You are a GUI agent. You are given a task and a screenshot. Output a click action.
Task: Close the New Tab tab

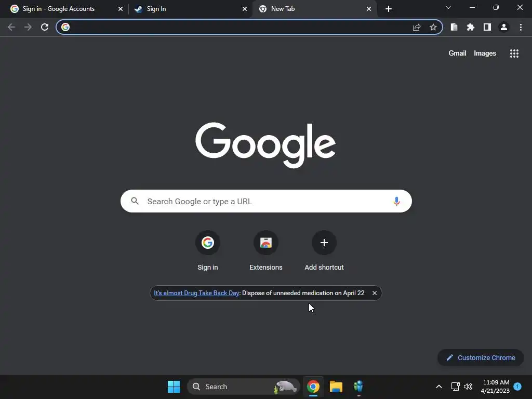click(x=369, y=9)
